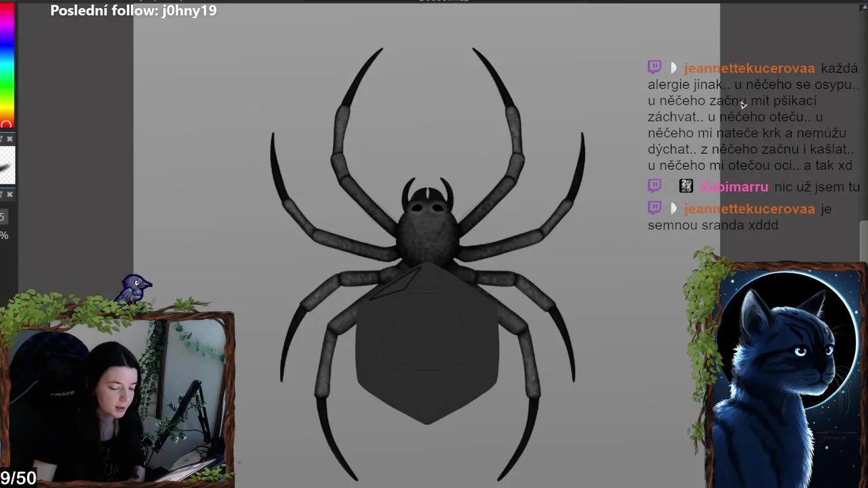Close the brush preview panel
The image size is (868, 488).
click(x=9, y=139)
